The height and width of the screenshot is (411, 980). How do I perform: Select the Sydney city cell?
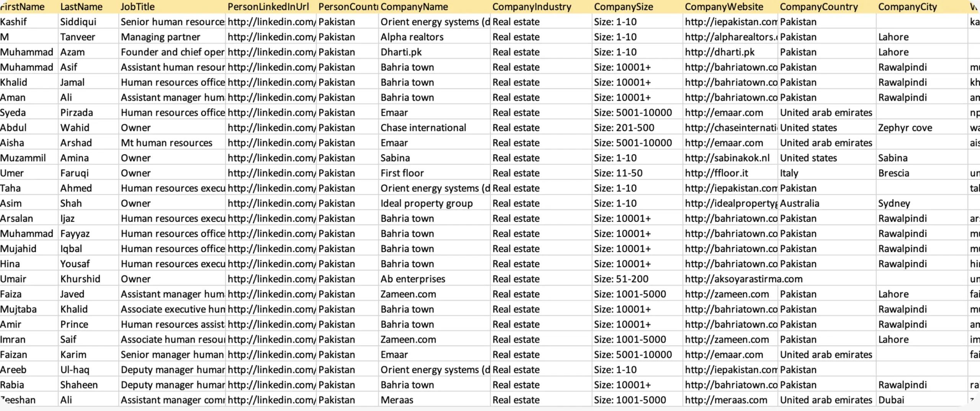[x=921, y=203]
